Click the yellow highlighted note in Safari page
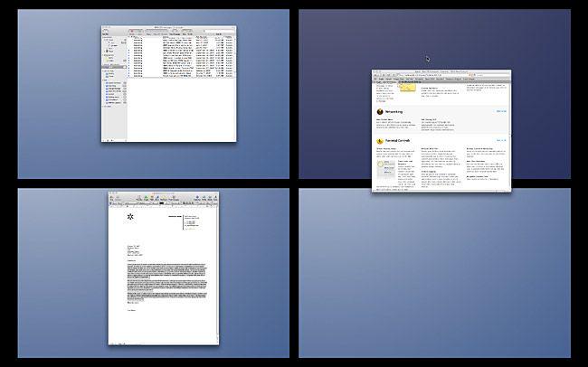 [408, 88]
